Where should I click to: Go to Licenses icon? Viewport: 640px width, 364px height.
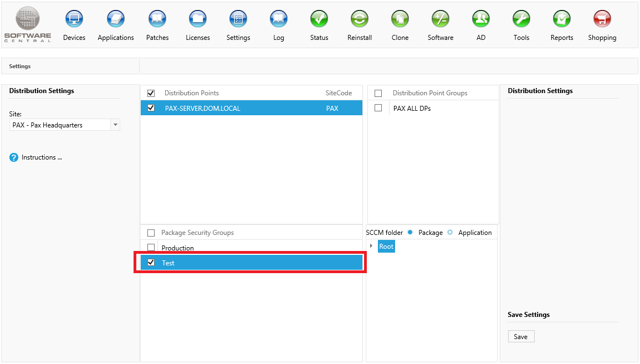coord(198,19)
